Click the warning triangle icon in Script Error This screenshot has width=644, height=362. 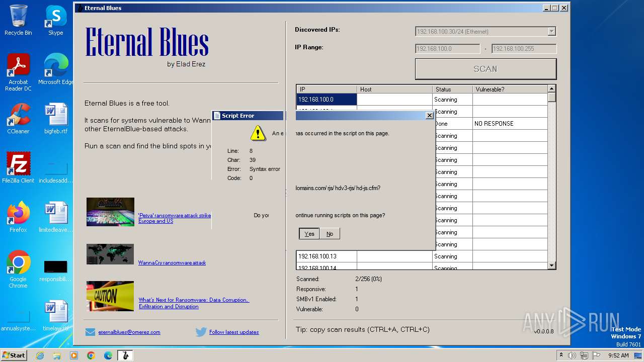point(258,133)
